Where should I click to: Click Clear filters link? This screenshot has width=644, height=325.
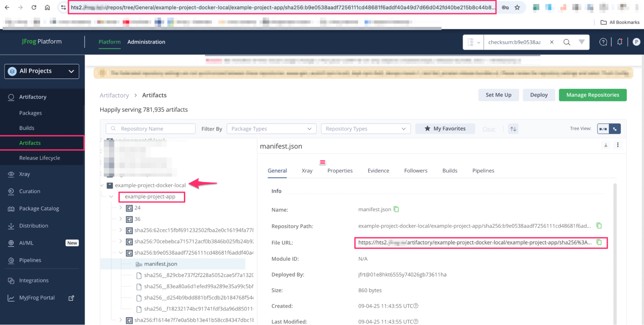coord(489,129)
